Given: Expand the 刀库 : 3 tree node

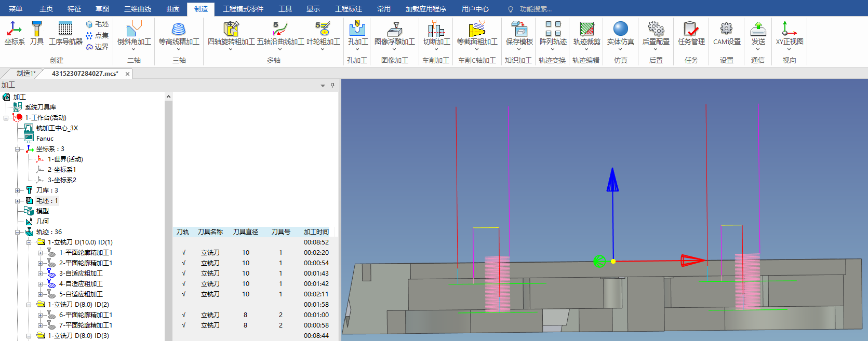Looking at the screenshot, I should [x=18, y=190].
